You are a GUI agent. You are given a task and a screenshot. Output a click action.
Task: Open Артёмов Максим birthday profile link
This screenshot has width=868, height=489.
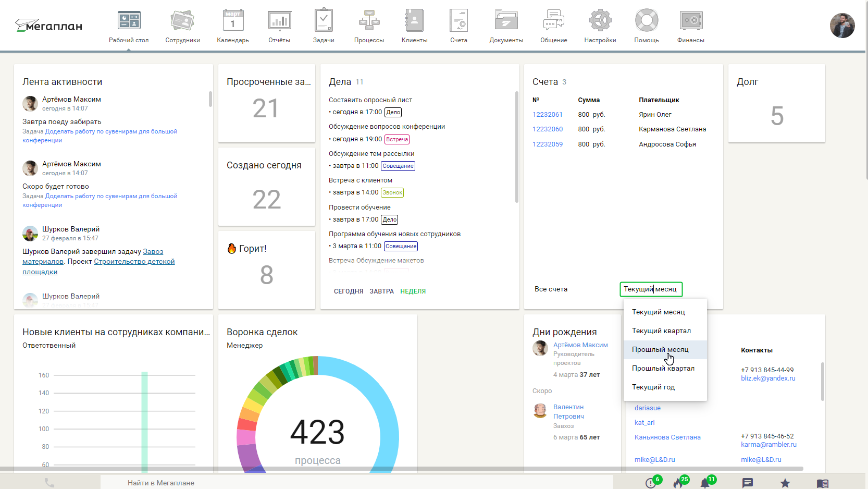(x=580, y=345)
